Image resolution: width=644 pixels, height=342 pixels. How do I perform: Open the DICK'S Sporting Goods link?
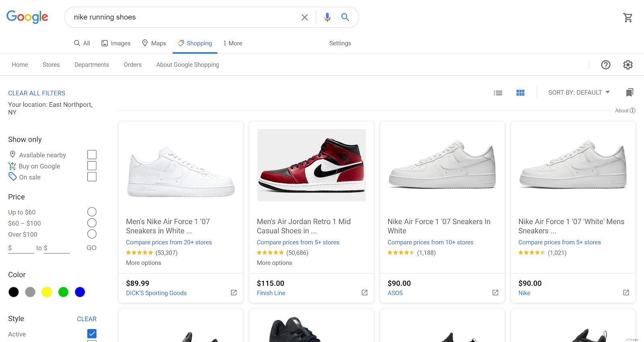[156, 293]
